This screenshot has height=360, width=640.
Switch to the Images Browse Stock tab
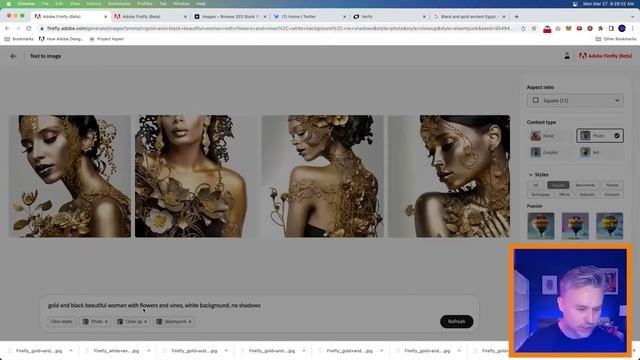coord(230,17)
